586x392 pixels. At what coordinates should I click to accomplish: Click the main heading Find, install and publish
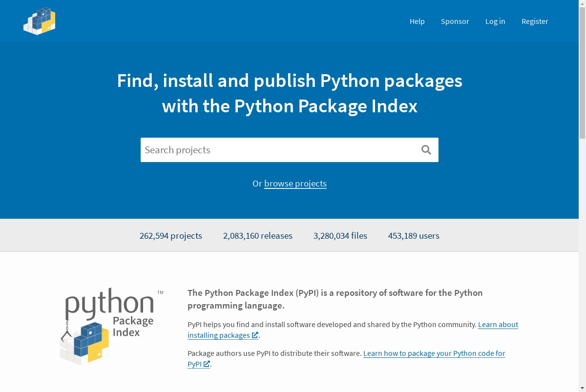[290, 93]
